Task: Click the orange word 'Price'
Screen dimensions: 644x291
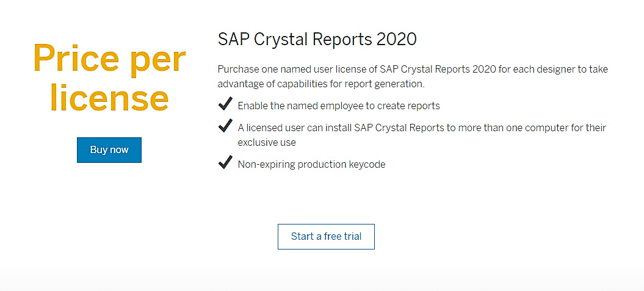Action: 74,59
